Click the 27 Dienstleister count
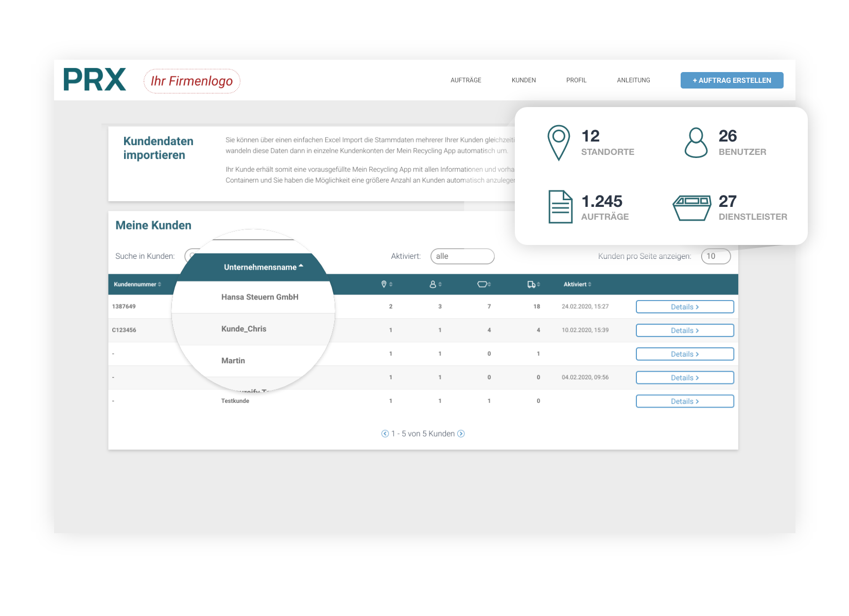This screenshot has height=616, width=849. point(728,201)
